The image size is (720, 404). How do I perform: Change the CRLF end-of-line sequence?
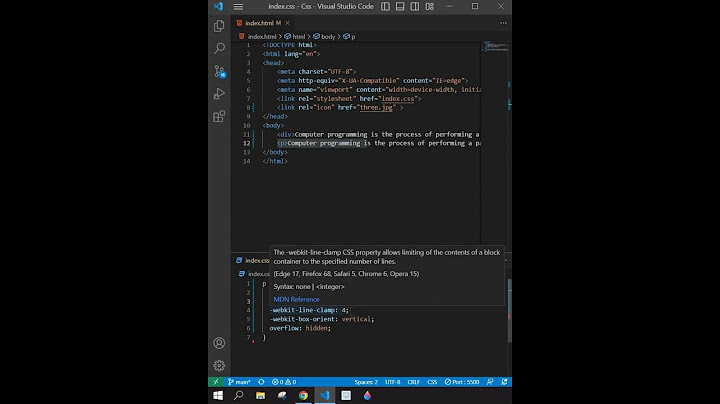point(413,382)
